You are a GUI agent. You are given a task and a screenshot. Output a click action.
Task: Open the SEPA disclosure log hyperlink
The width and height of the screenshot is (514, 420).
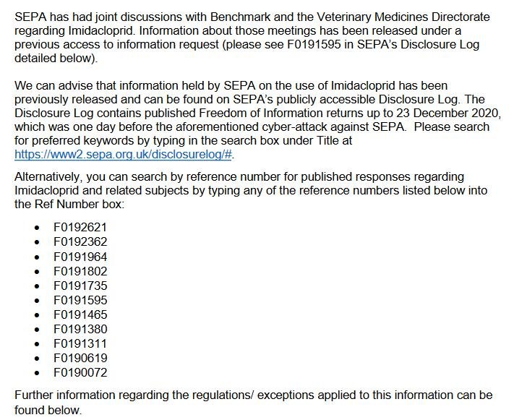(124, 155)
